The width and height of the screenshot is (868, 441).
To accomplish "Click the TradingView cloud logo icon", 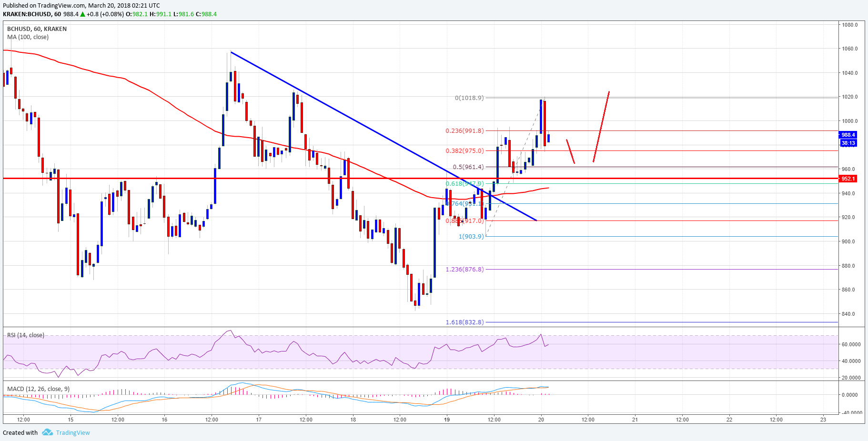I will (47, 432).
